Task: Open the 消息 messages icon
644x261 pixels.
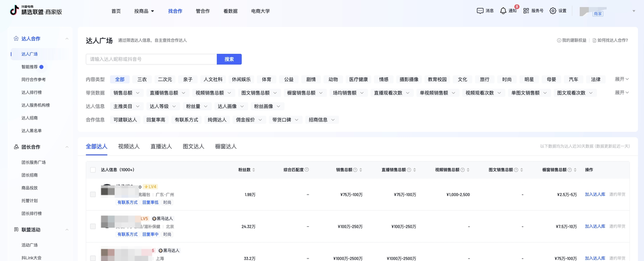Action: click(x=480, y=11)
